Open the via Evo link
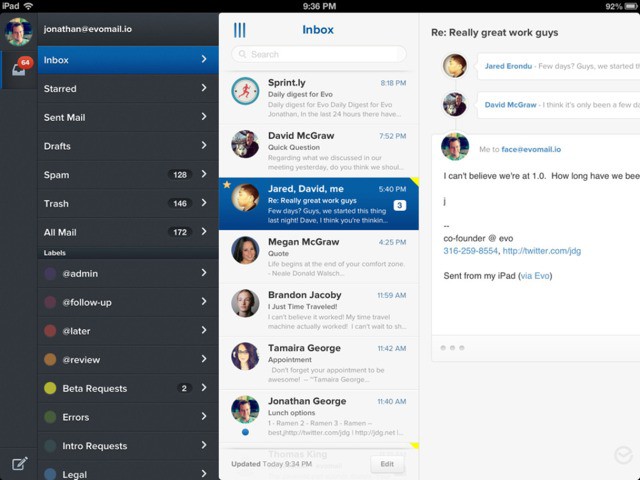Screen dimensions: 640x480 pyautogui.click(x=535, y=276)
